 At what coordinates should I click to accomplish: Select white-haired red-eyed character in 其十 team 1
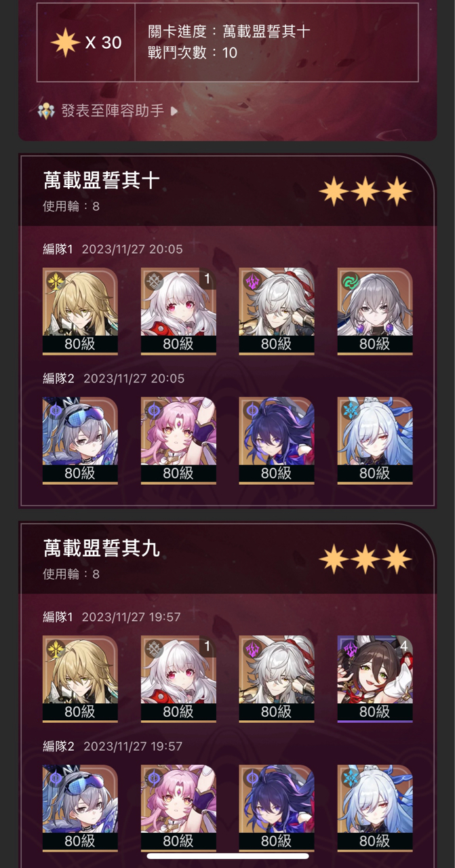click(178, 311)
